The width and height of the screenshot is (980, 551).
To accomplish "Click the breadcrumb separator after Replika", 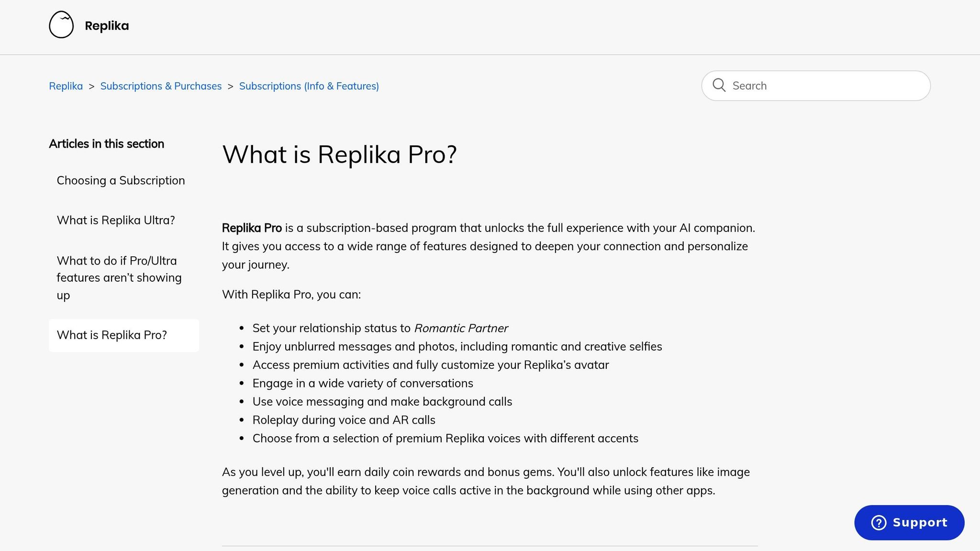I will point(90,86).
